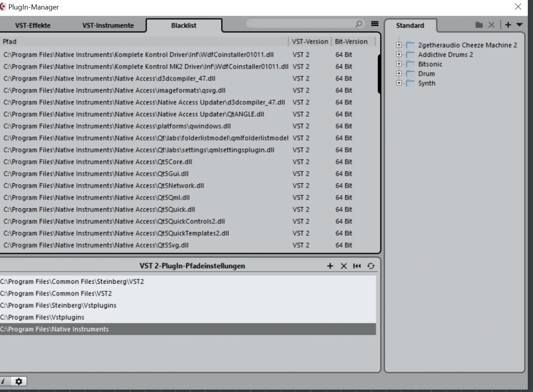This screenshot has width=533, height=392.
Task: Rescan all plug-in paths with refresh icon
Action: point(370,266)
